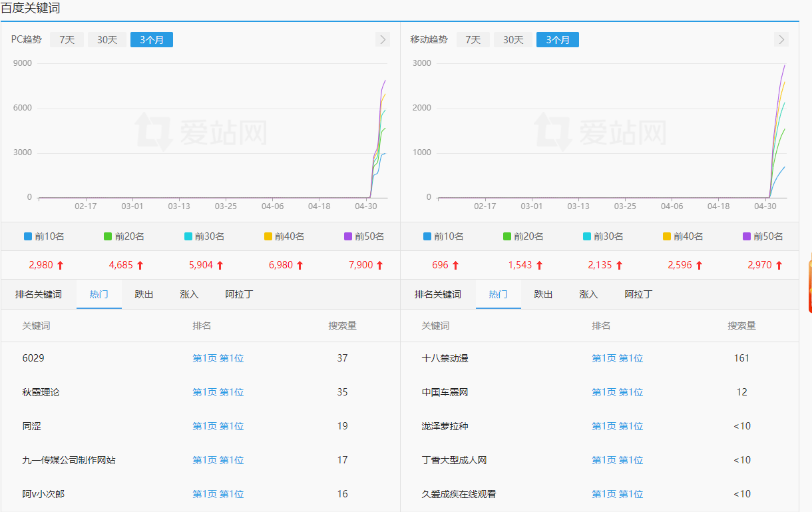Click keyword 同涩
Screen dimensions: 812x512
point(31,426)
